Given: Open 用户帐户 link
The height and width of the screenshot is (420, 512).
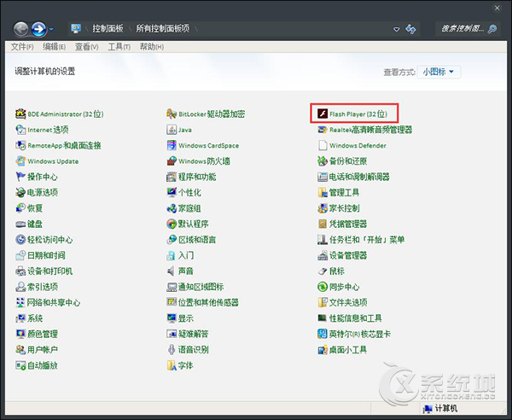Looking at the screenshot, I should click(43, 350).
